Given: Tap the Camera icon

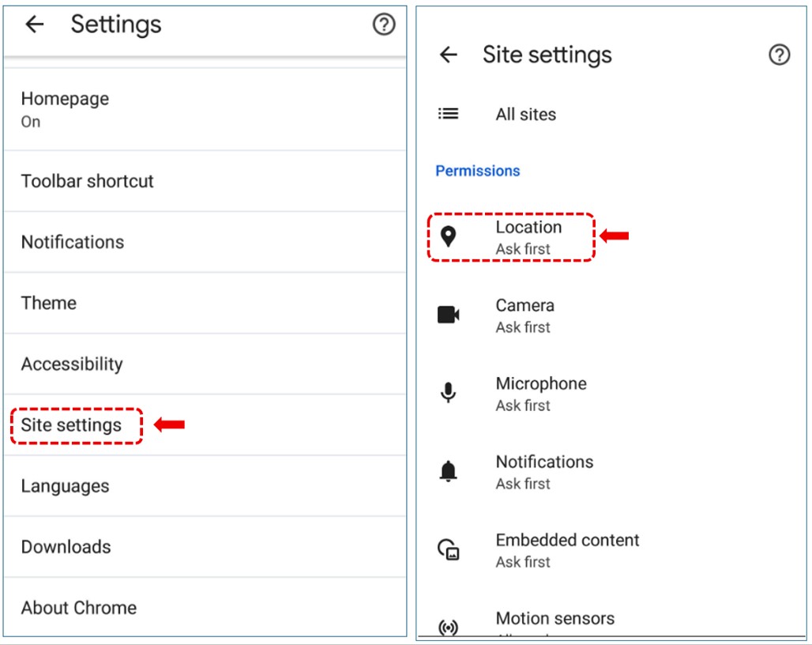Looking at the screenshot, I should click(448, 315).
